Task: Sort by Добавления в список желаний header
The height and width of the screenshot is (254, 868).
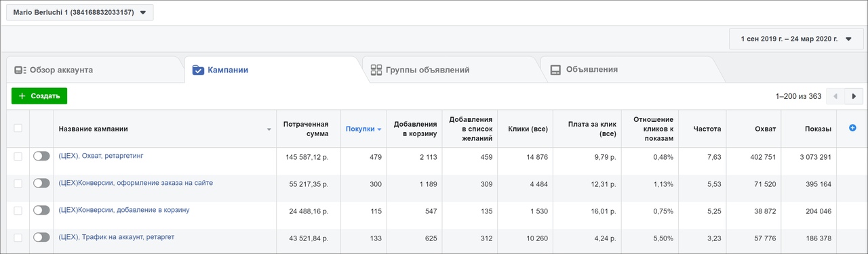Action: (x=471, y=129)
